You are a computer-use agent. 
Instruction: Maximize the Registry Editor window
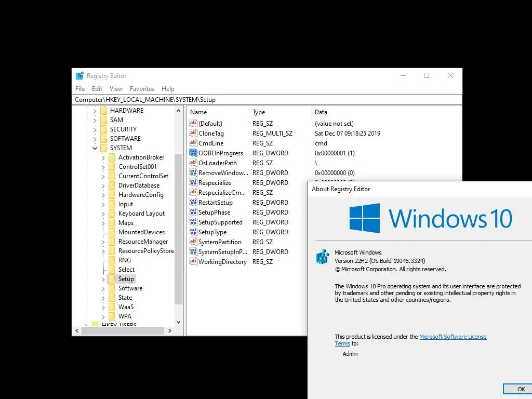[x=427, y=75]
